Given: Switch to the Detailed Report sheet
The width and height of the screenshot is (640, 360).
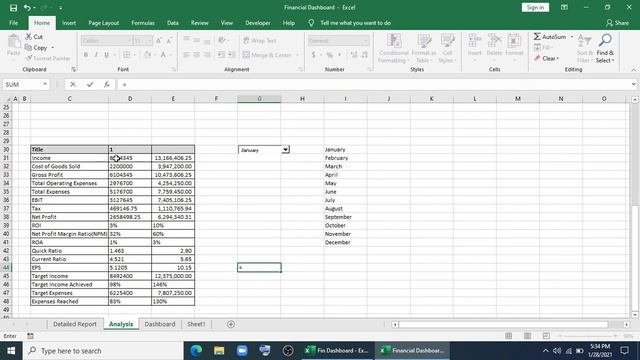Looking at the screenshot, I should [75, 324].
